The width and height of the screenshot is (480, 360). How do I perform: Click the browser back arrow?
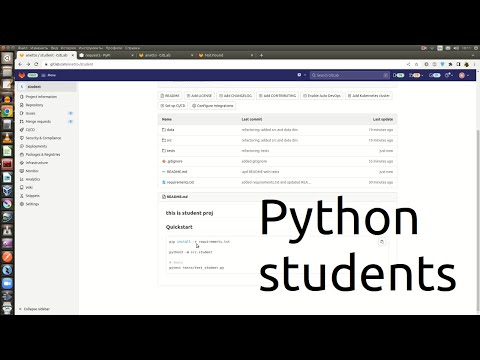pos(20,64)
